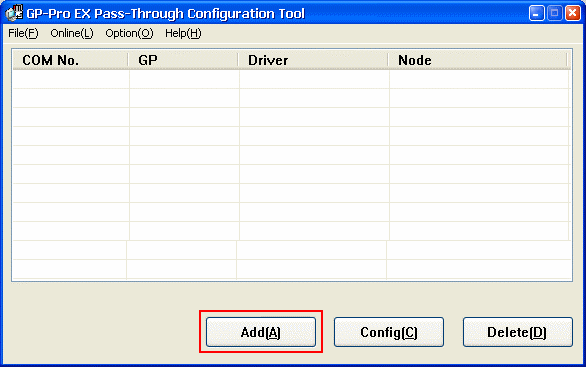Click the Node column header

coord(478,60)
